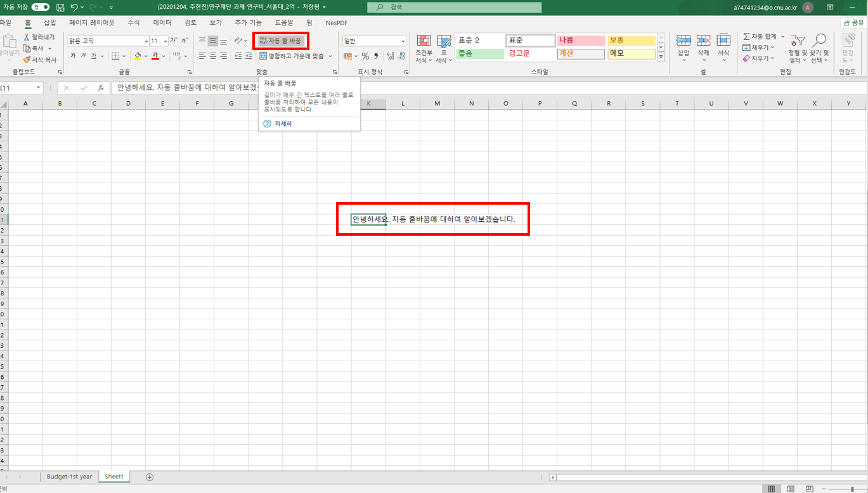Click the Undo arrow icon

click(x=74, y=7)
